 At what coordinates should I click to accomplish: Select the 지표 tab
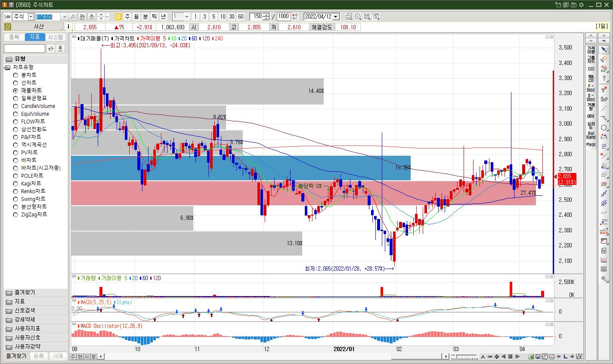35,37
